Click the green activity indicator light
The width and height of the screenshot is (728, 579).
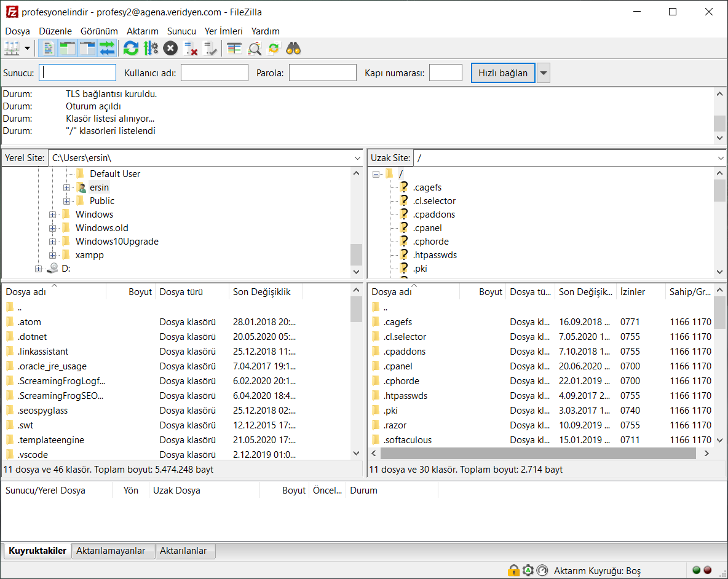[x=697, y=570]
